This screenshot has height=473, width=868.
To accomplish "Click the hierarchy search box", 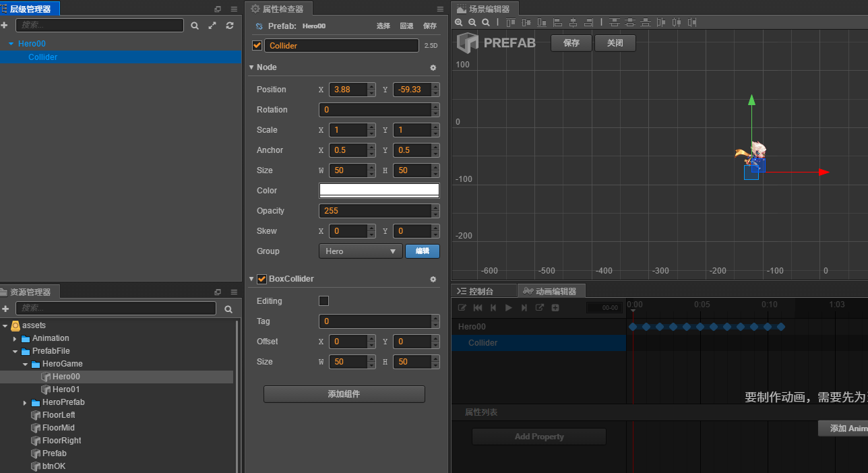I will pyautogui.click(x=100, y=25).
